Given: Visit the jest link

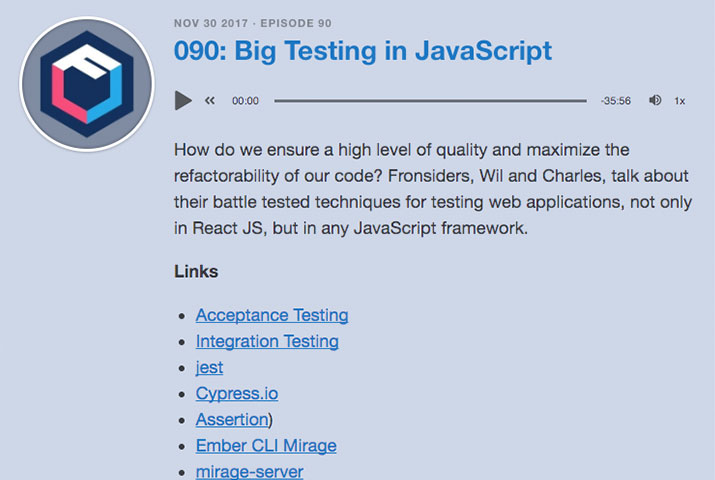Looking at the screenshot, I should 209,367.
